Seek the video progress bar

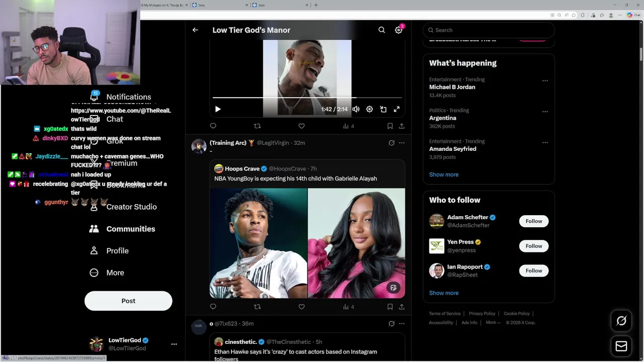(307, 98)
